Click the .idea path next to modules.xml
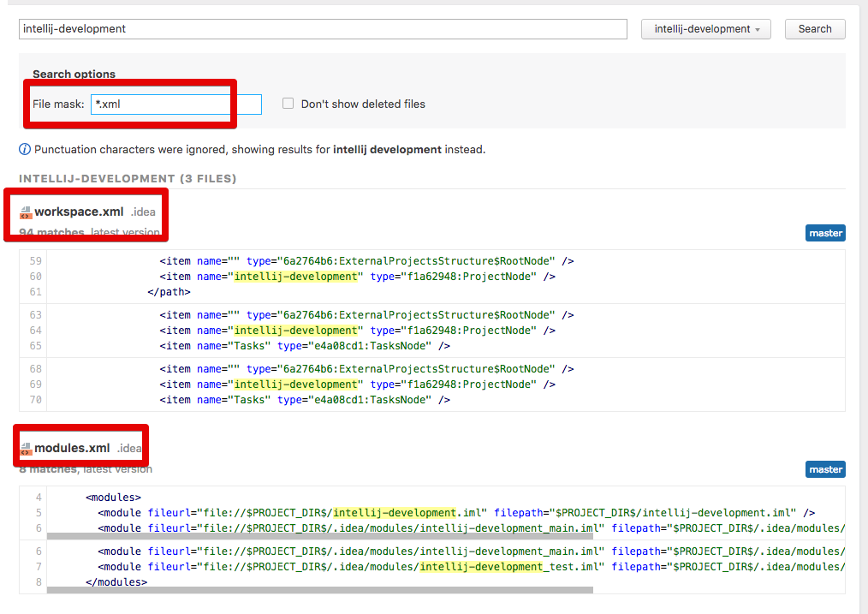This screenshot has height=614, width=868. (x=129, y=449)
